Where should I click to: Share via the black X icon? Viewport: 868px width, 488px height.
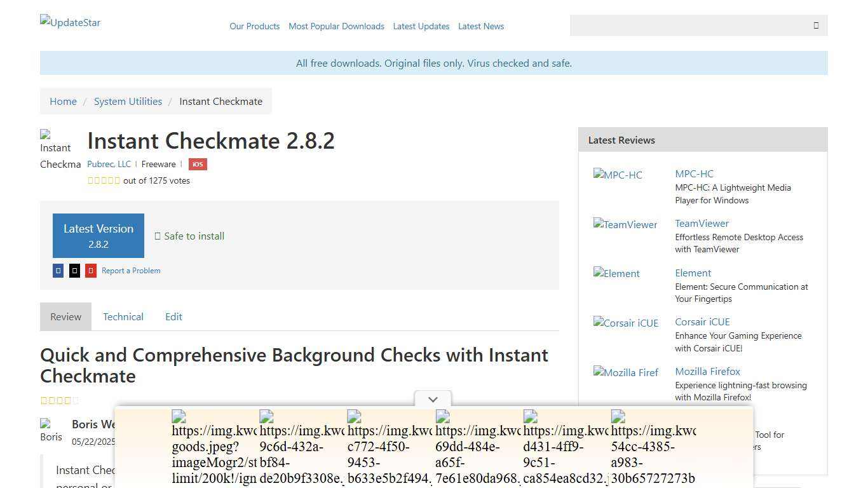pos(74,270)
